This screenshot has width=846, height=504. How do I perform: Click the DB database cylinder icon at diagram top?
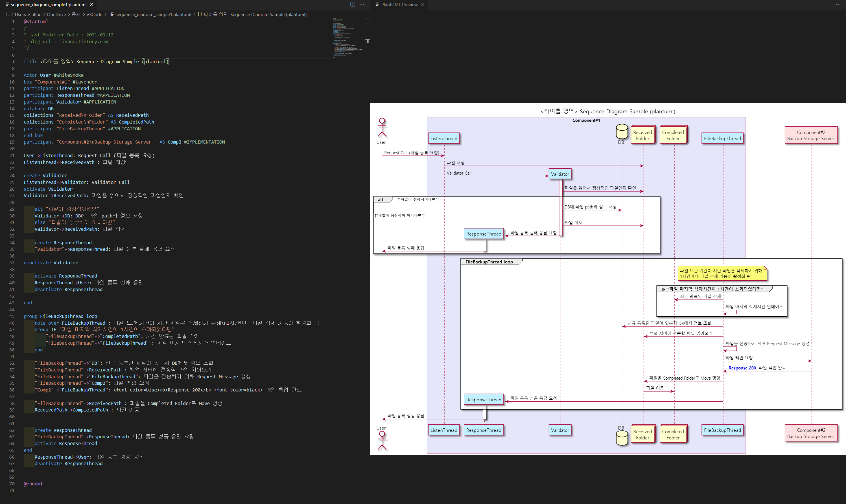point(622,131)
